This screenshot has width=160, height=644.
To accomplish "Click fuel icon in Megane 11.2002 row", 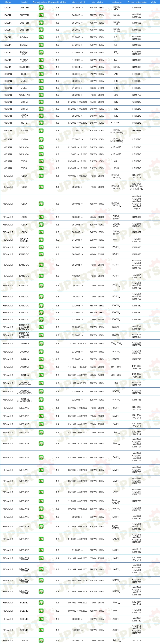I will click(41, 501).
